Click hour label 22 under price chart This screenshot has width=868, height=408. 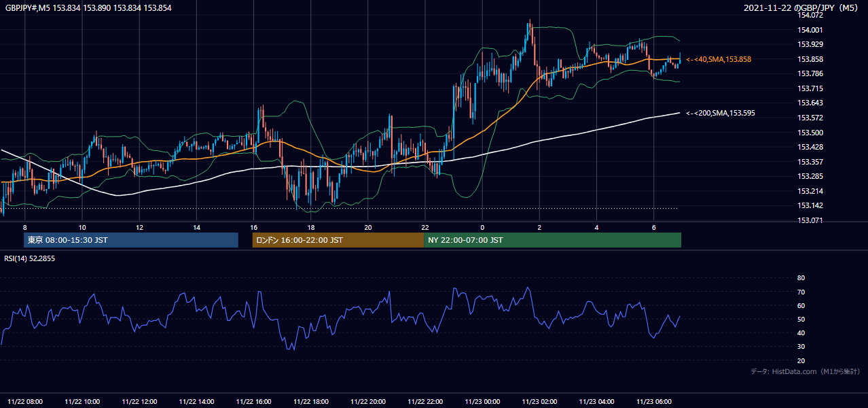(x=425, y=227)
